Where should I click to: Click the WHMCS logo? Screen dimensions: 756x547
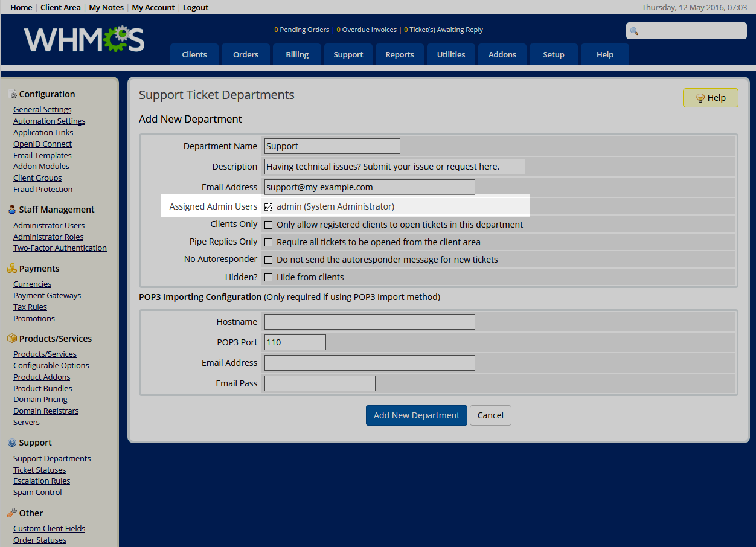click(x=84, y=40)
